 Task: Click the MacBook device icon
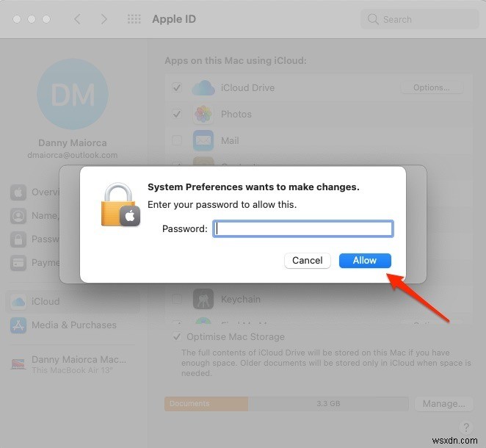tap(18, 364)
